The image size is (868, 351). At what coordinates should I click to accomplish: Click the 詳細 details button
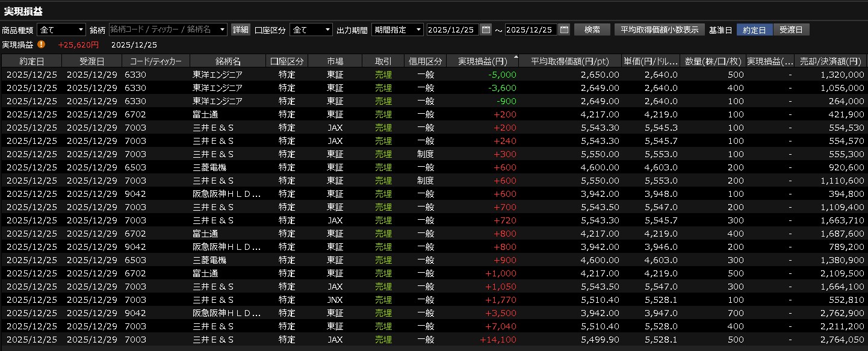click(x=241, y=30)
